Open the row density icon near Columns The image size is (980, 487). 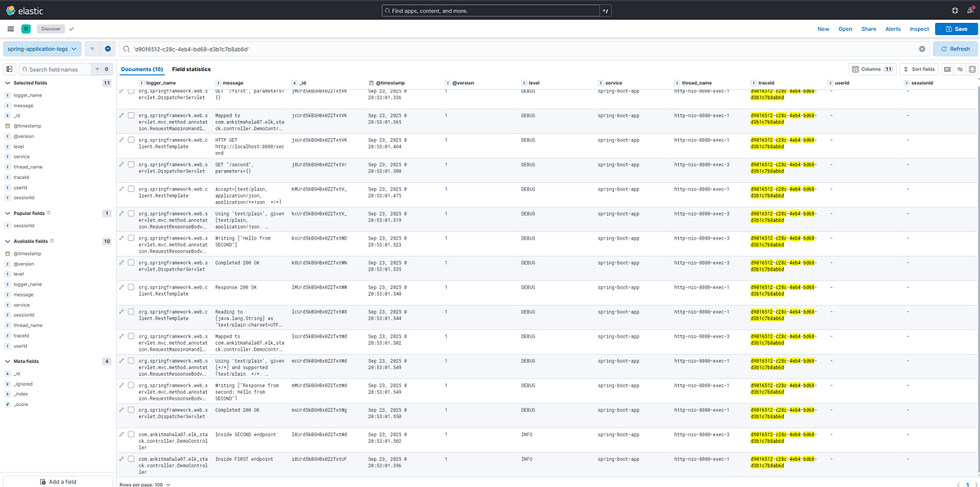point(947,69)
